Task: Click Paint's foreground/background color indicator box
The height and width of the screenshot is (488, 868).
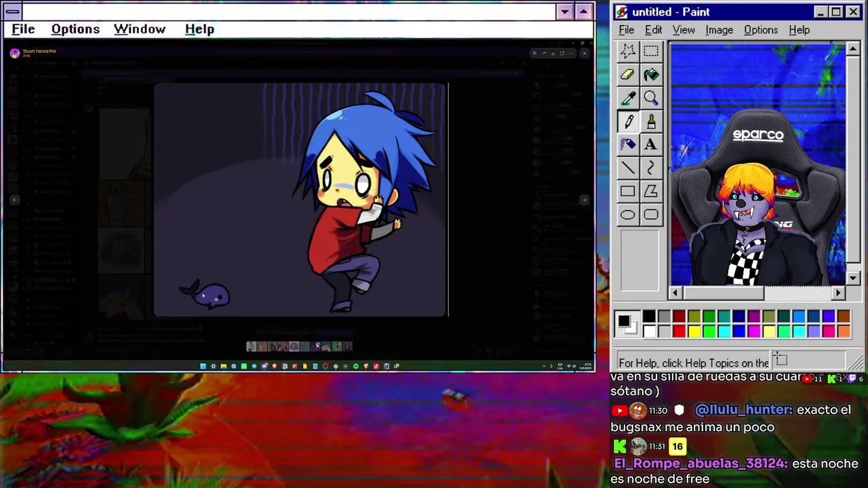Action: pos(627,324)
